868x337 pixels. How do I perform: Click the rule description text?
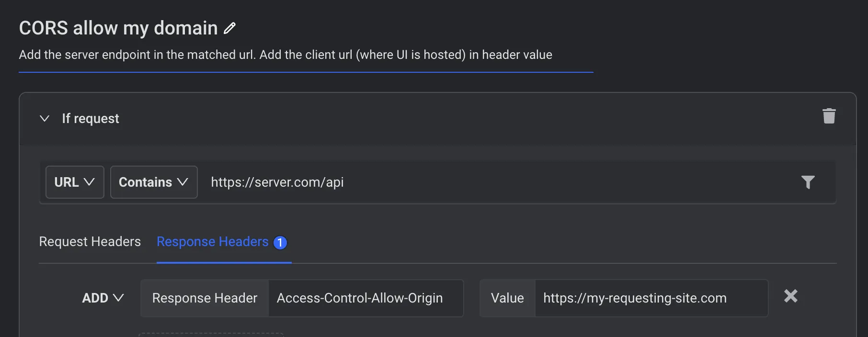[286, 55]
